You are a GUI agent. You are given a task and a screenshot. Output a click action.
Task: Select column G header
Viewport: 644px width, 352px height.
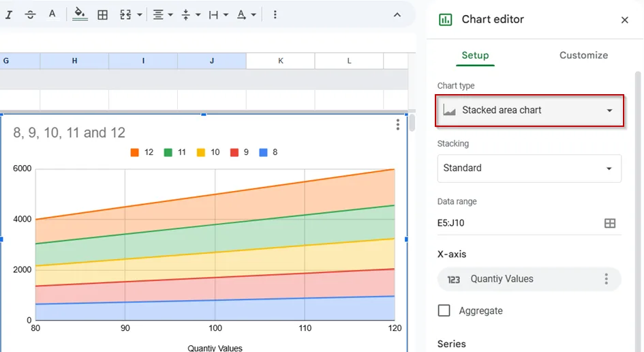(20, 61)
